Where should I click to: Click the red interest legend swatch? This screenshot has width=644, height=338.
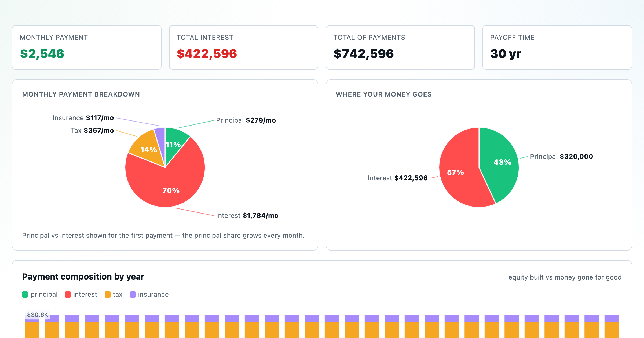(68, 295)
